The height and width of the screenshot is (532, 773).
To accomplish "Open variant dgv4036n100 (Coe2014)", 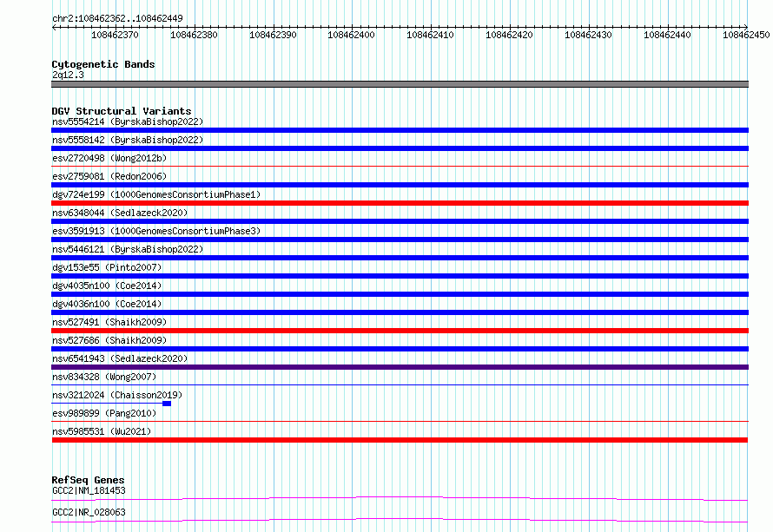I will pyautogui.click(x=107, y=304).
